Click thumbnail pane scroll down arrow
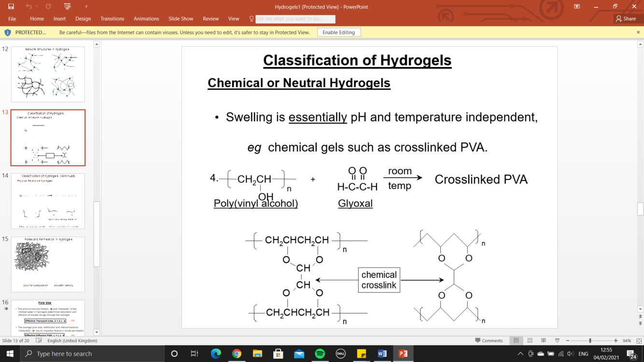The height and width of the screenshot is (362, 644). coord(97,332)
